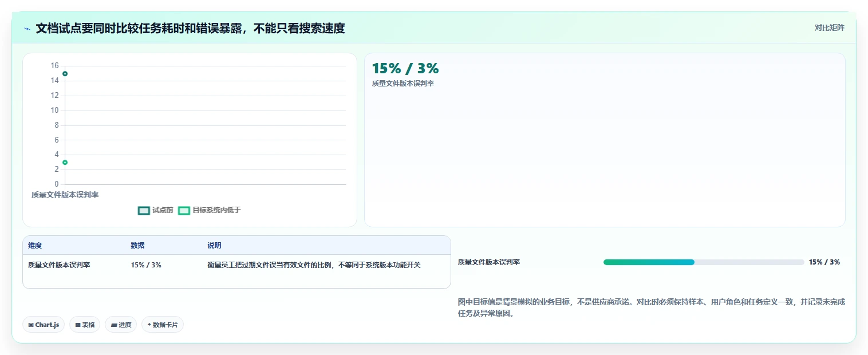Click the description cell starting with 衡量员工
Image resolution: width=868 pixels, height=355 pixels.
[314, 265]
